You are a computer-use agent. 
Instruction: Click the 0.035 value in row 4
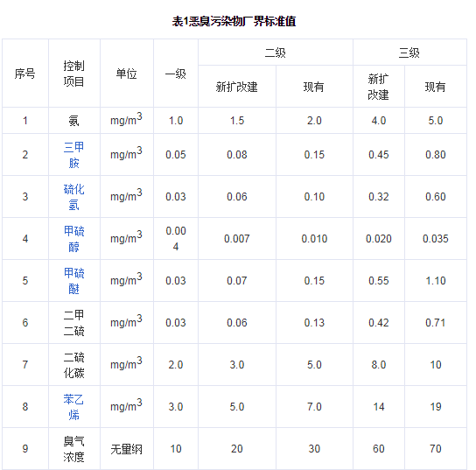point(436,239)
